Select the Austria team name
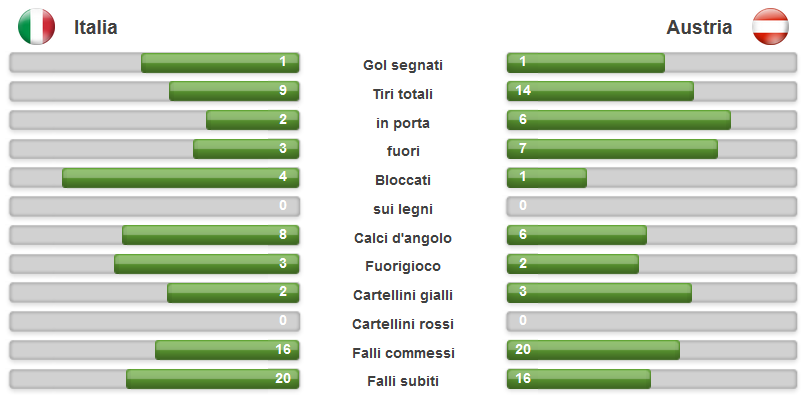Viewport: 806px width, 403px height. coord(699,27)
